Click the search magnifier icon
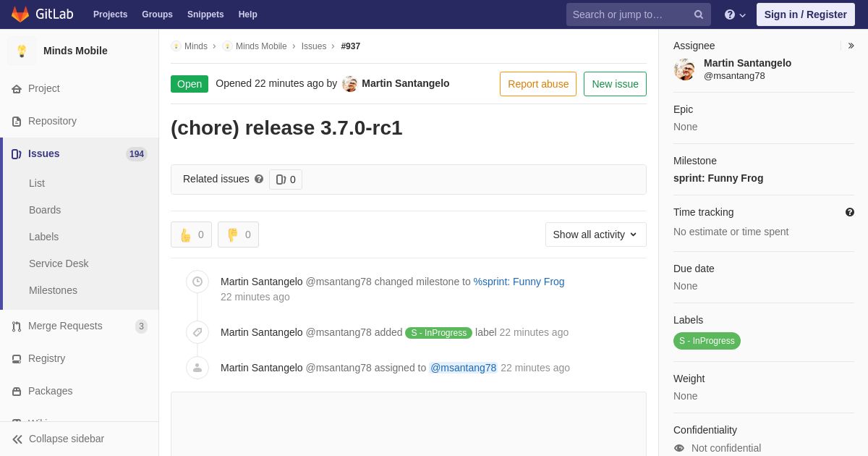 point(698,14)
